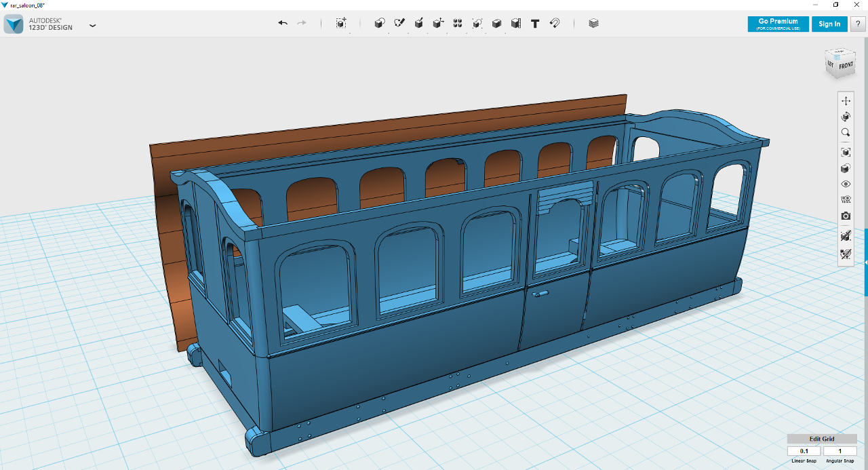Toggle the grid visibility icon
The height and width of the screenshot is (470, 868).
(846, 200)
